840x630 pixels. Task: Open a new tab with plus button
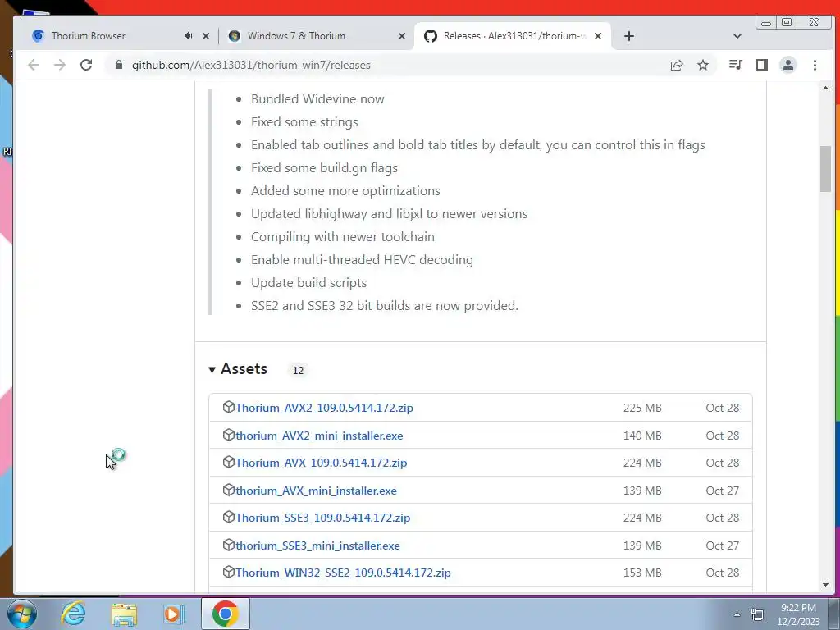tap(629, 36)
